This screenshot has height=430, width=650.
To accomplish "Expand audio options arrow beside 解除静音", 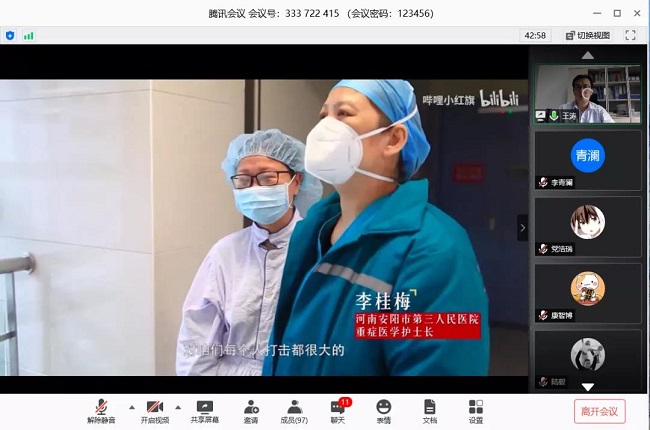I will [125, 406].
